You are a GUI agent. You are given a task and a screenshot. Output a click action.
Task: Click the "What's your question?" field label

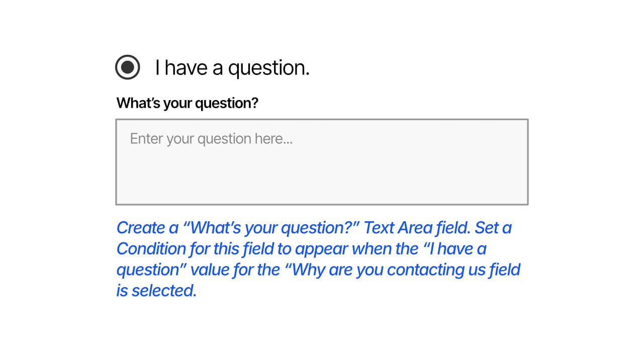(188, 103)
